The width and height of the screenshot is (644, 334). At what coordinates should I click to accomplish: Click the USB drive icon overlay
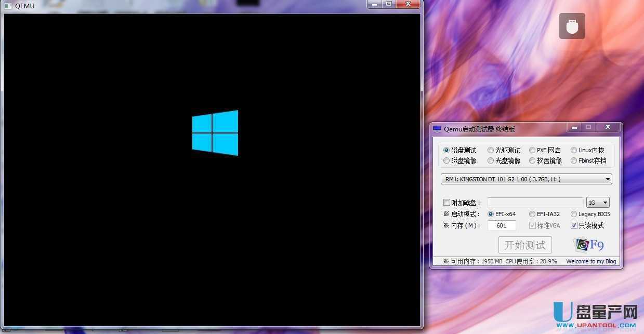pyautogui.click(x=572, y=25)
